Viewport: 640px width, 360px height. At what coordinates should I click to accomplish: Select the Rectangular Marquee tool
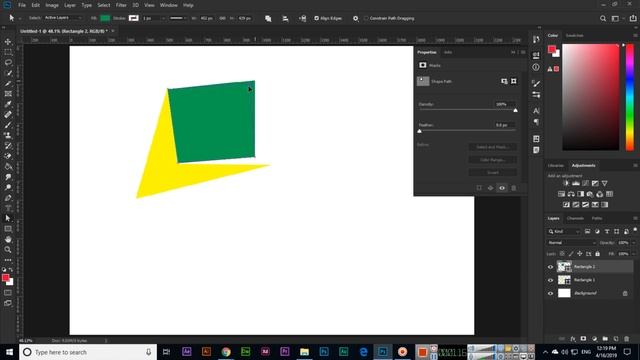8,52
